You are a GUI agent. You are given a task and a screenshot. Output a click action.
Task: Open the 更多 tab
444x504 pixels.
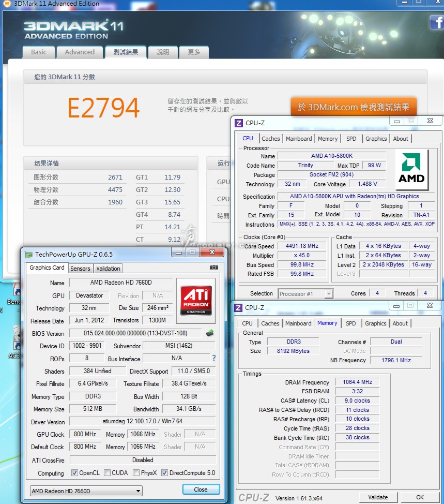click(194, 52)
